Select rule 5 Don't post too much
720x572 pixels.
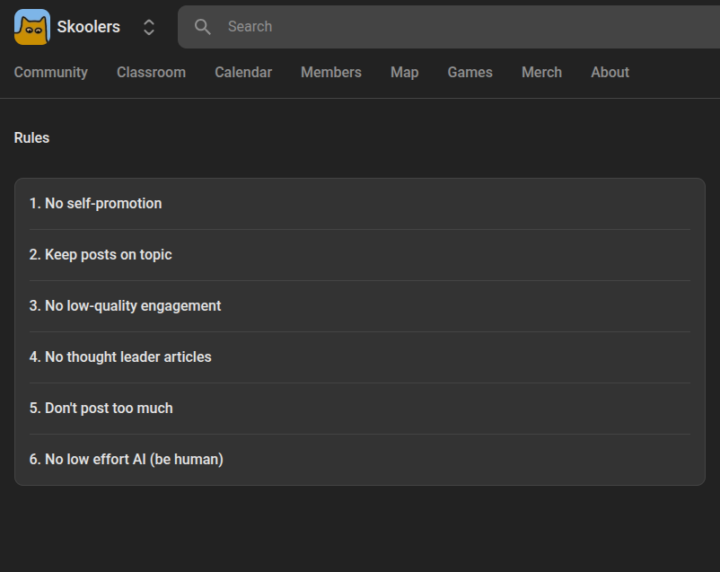click(x=101, y=408)
